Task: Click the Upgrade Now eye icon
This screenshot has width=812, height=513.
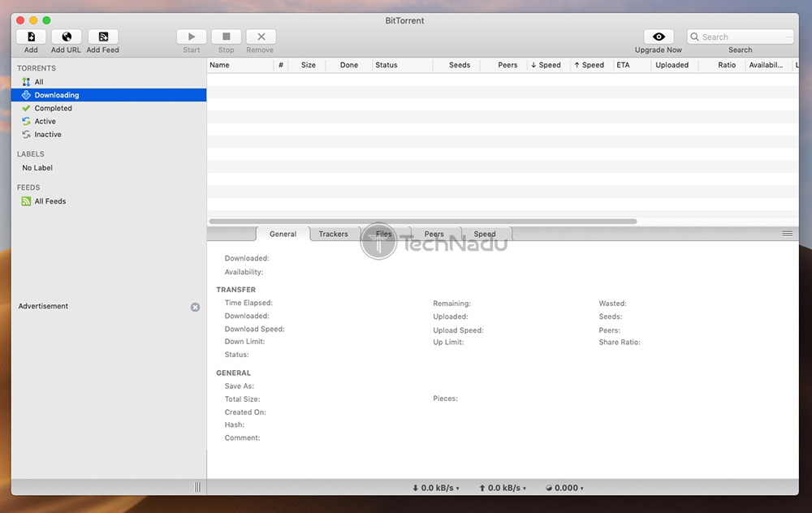Action: (x=659, y=37)
